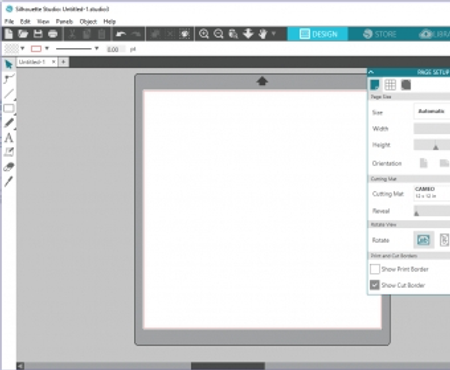Open the line style dropdown arrow

pos(97,49)
